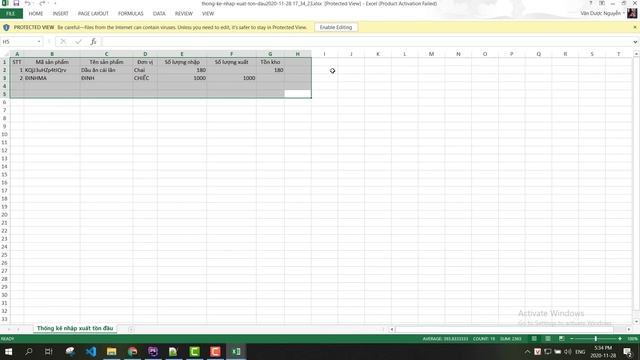Move the zoom slider handle
Screen dimensions: 640x360
tap(596, 339)
